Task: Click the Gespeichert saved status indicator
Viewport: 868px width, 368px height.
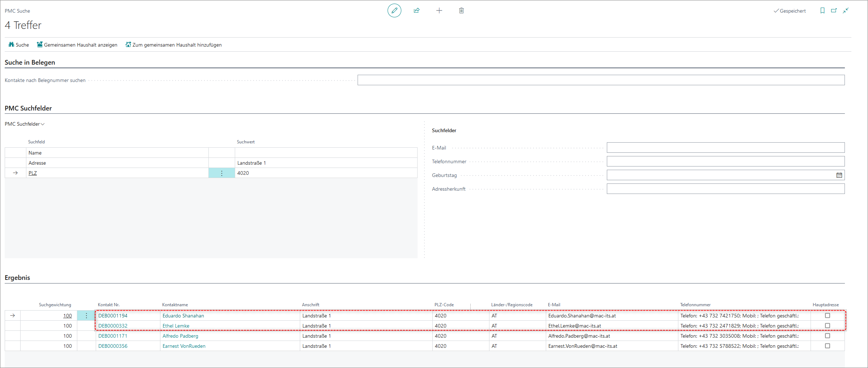Action: pos(790,11)
